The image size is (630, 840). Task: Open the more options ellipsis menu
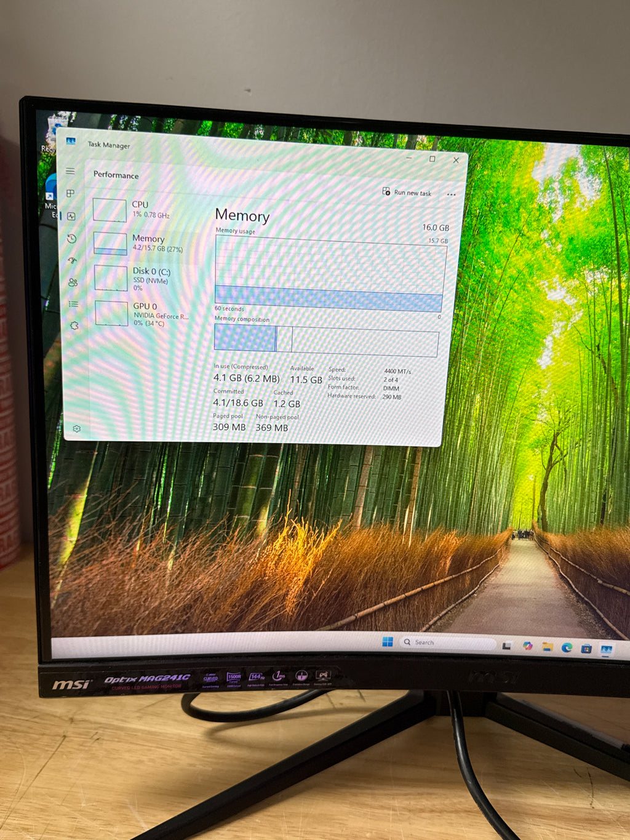tap(451, 194)
